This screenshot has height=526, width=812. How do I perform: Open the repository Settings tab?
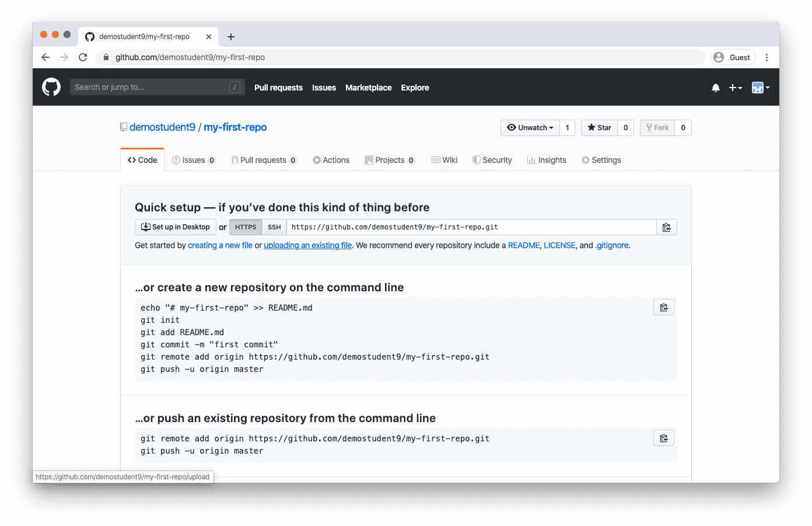pyautogui.click(x=601, y=160)
